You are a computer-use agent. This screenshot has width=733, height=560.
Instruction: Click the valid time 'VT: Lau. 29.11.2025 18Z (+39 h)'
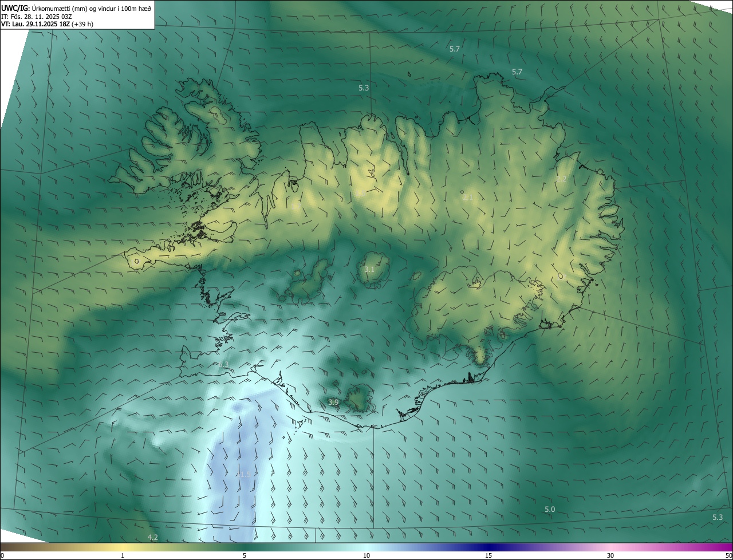(48, 24)
